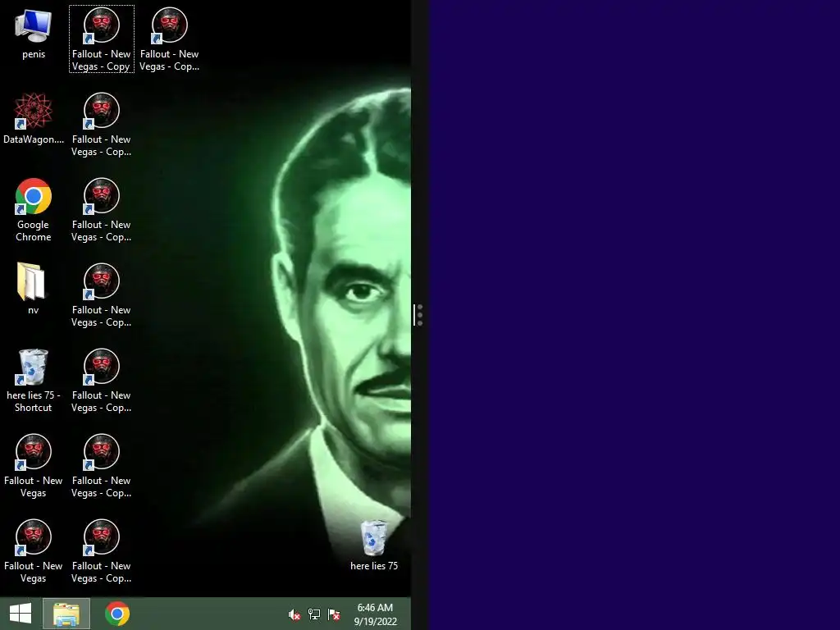Select the Fallout copy shortcut in the third column
Viewport: 840px width, 630px height.
169,39
